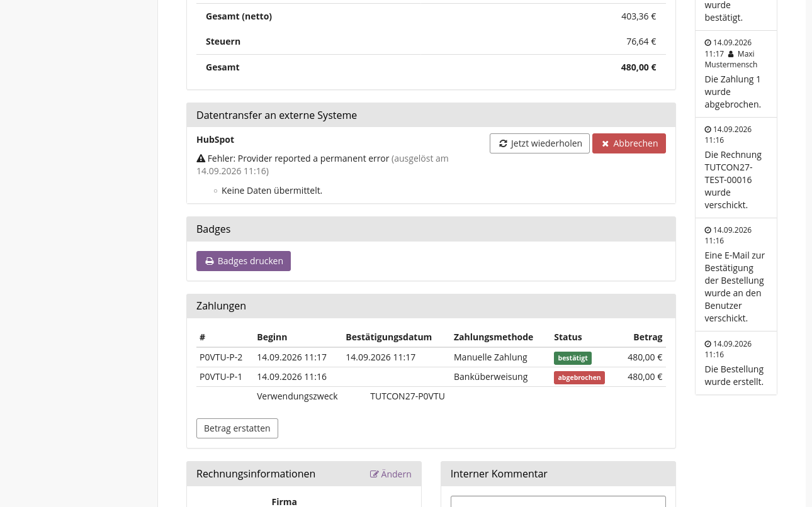Click the 'Status' column header
The image size is (812, 507).
tap(568, 337)
